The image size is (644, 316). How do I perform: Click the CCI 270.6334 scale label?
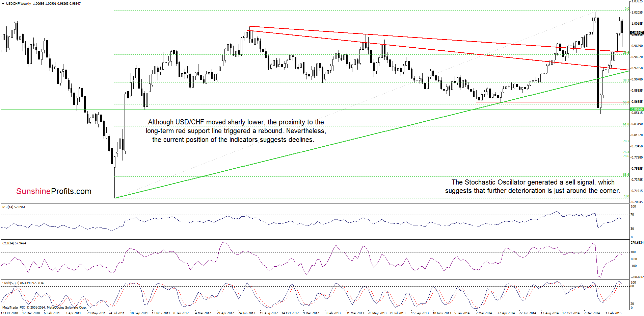click(637, 243)
